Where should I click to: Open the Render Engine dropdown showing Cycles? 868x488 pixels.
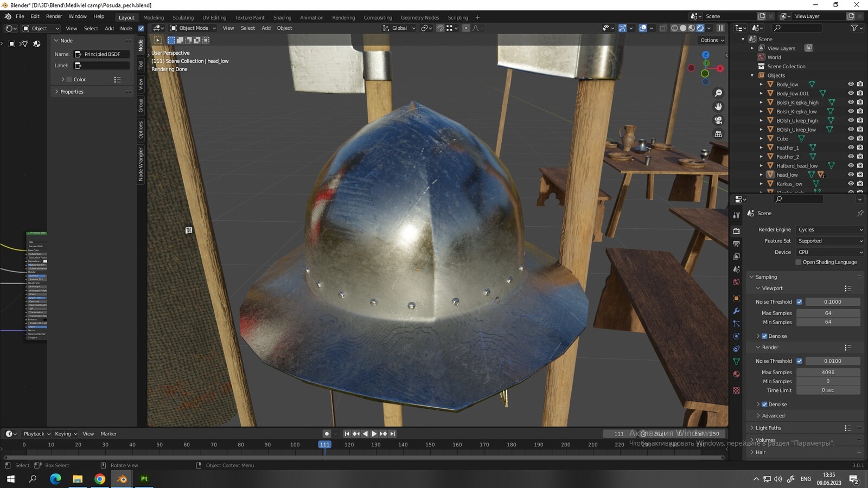830,229
